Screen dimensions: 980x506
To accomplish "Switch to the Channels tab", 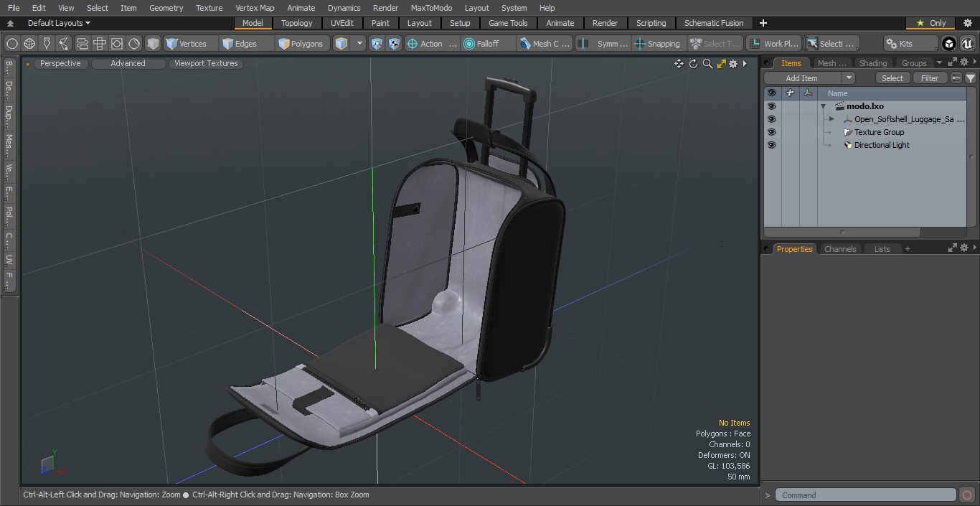I will pos(840,249).
